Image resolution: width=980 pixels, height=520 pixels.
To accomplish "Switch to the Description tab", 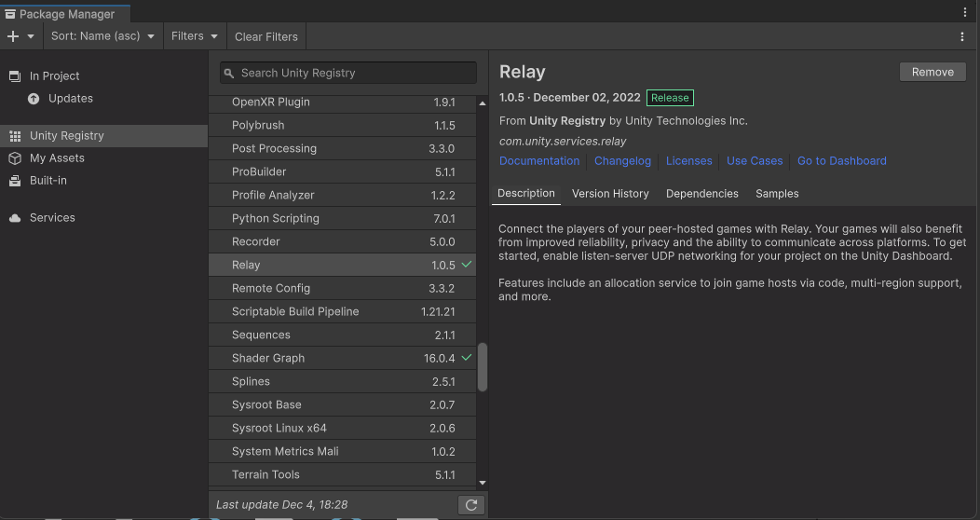I will pos(526,193).
